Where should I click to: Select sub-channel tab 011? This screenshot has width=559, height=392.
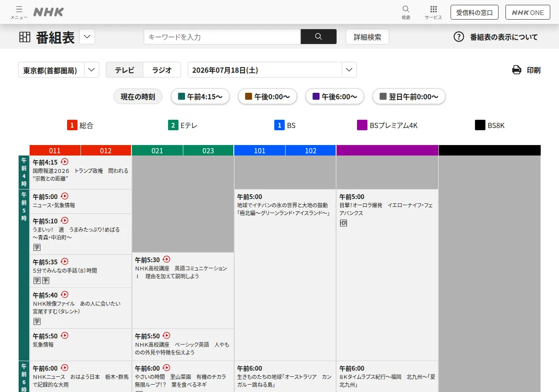click(55, 150)
